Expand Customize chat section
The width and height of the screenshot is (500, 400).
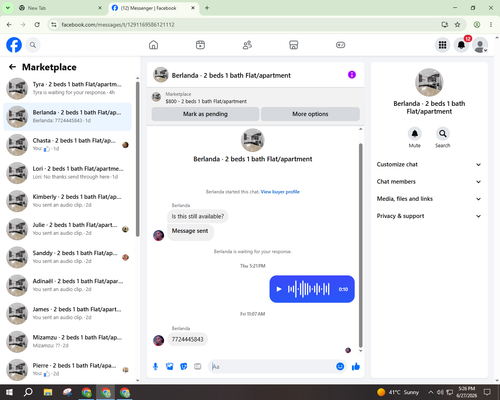[429, 164]
